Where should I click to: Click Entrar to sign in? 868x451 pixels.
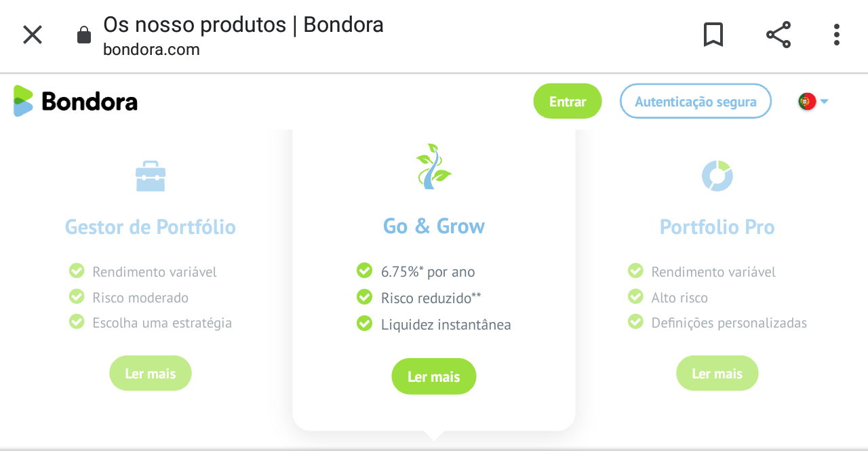[567, 100]
